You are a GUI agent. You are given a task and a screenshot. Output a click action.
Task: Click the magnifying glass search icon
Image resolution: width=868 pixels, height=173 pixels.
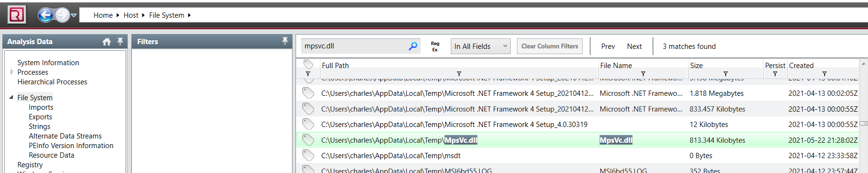click(x=413, y=46)
